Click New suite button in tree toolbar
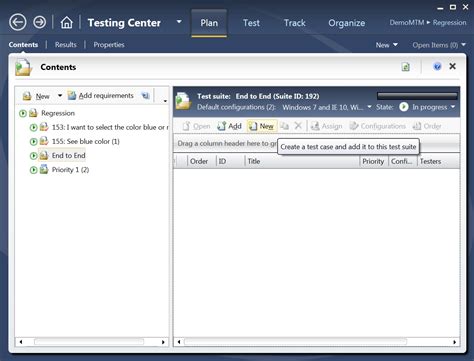Image resolution: width=474 pixels, height=361 pixels. pos(36,96)
